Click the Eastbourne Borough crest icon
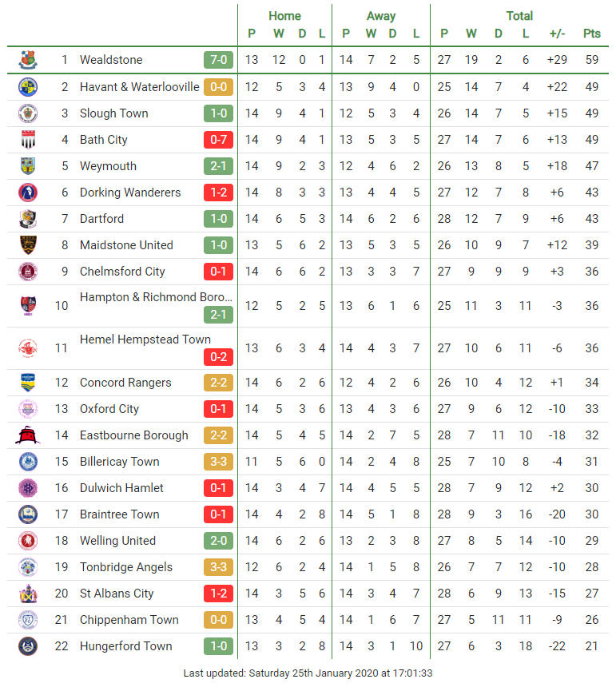Screen dimensions: 616x683 pos(28,435)
